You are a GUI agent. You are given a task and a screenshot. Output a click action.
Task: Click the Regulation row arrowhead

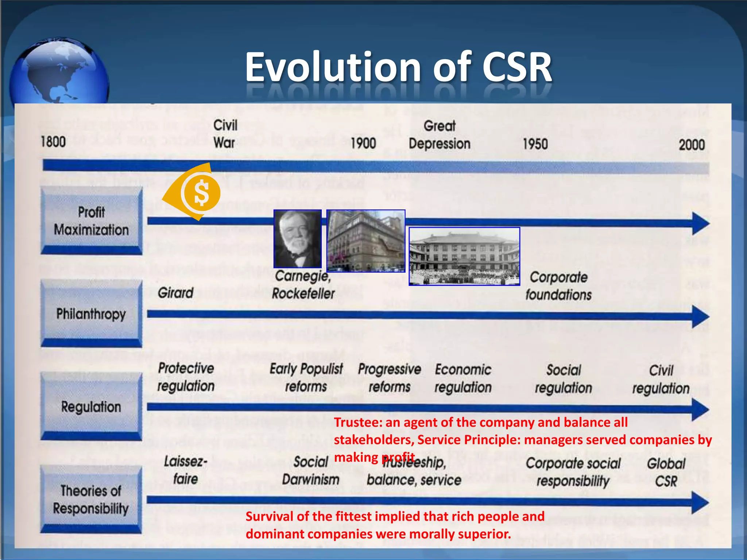coord(701,409)
